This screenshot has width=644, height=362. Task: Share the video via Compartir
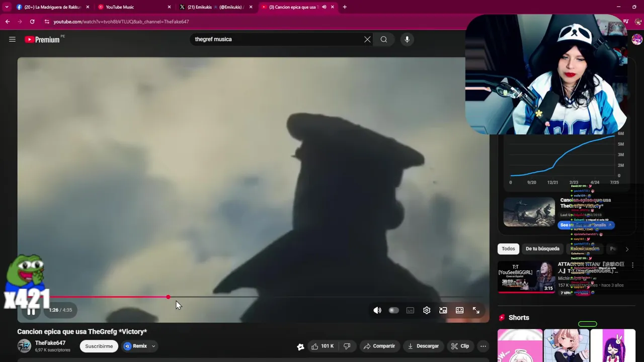pyautogui.click(x=379, y=346)
